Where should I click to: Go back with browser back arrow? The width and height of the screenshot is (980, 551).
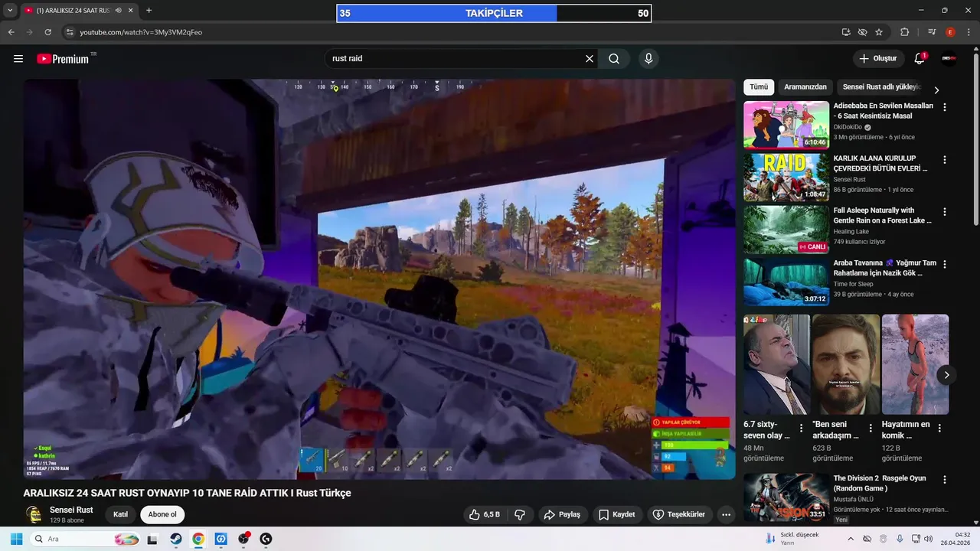11,32
